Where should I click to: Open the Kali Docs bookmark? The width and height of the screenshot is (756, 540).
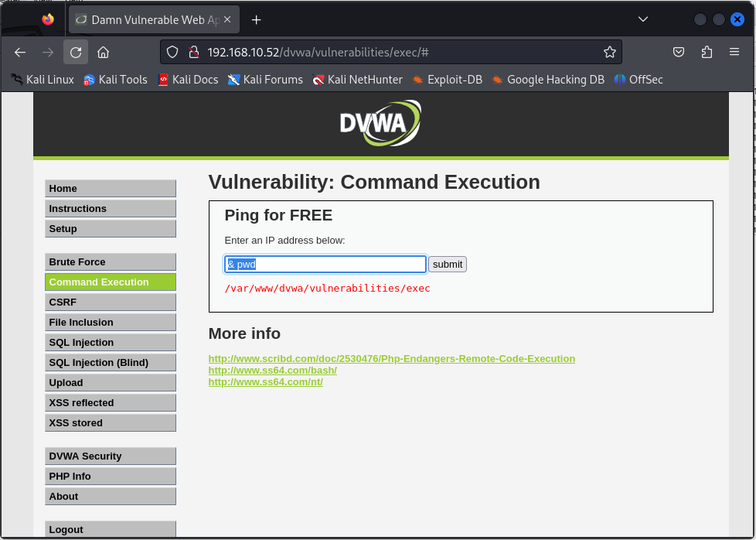coord(189,80)
